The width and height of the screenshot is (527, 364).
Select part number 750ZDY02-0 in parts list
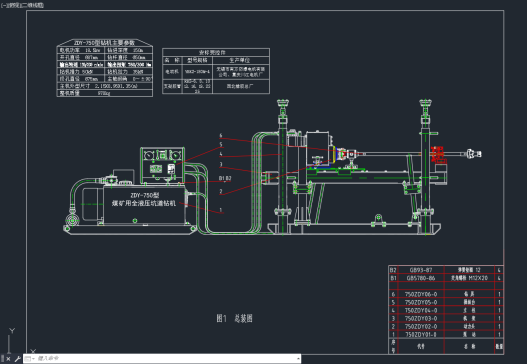pyautogui.click(x=421, y=326)
